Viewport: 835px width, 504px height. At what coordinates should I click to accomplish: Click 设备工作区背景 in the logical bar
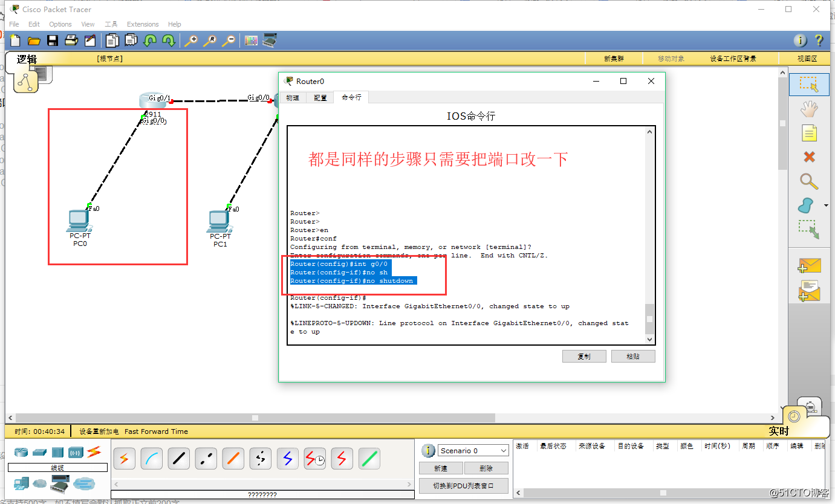(733, 59)
